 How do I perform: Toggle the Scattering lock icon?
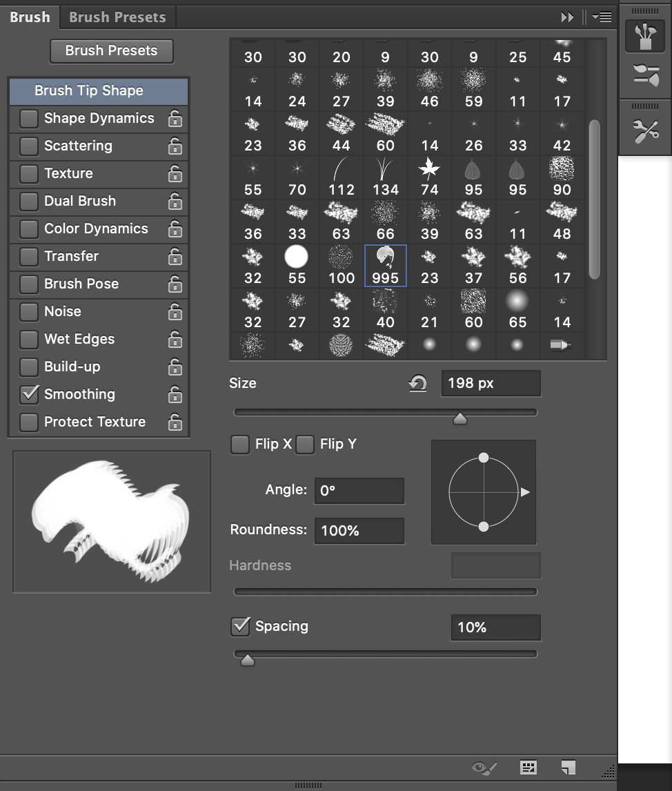point(175,146)
